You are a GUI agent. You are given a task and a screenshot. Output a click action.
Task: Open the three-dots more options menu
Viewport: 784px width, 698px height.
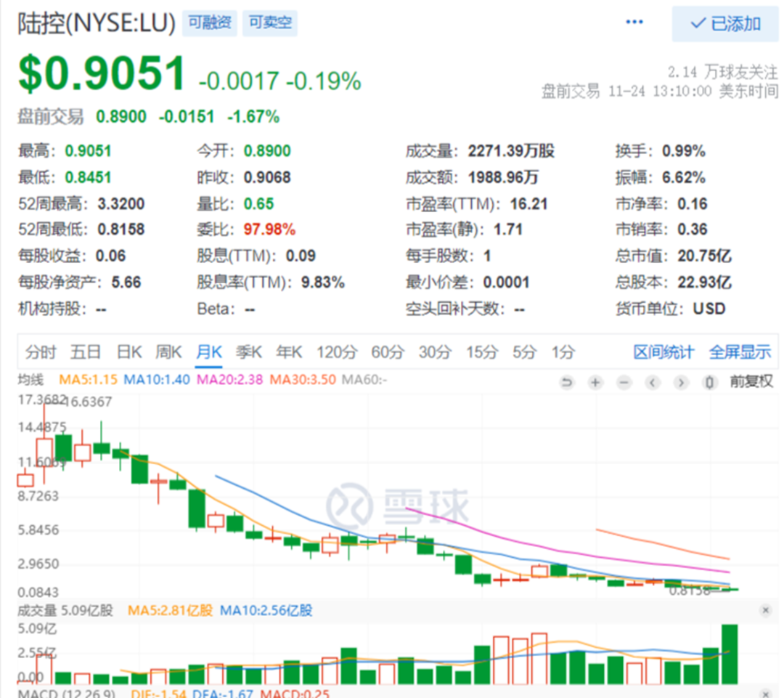tap(634, 22)
